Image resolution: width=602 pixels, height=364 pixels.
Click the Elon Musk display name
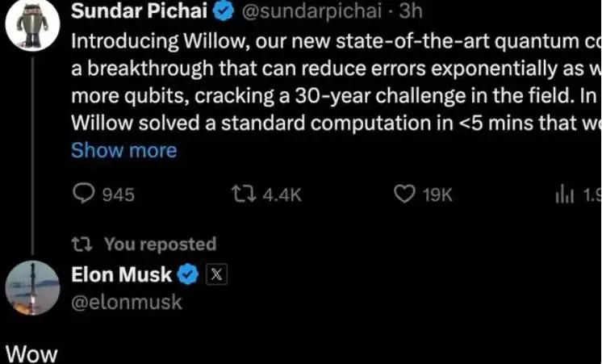click(122, 275)
